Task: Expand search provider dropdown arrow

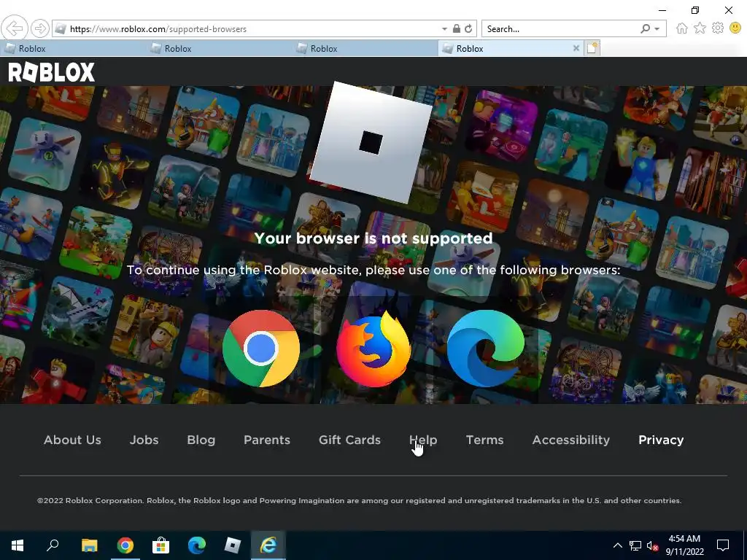Action: click(x=657, y=29)
